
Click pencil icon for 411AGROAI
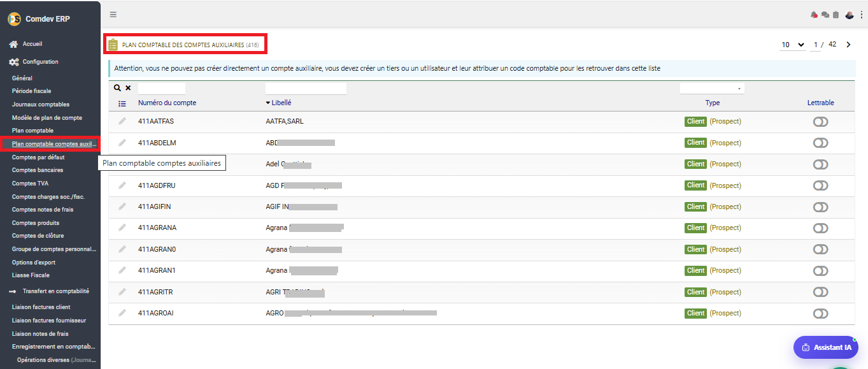click(x=122, y=313)
